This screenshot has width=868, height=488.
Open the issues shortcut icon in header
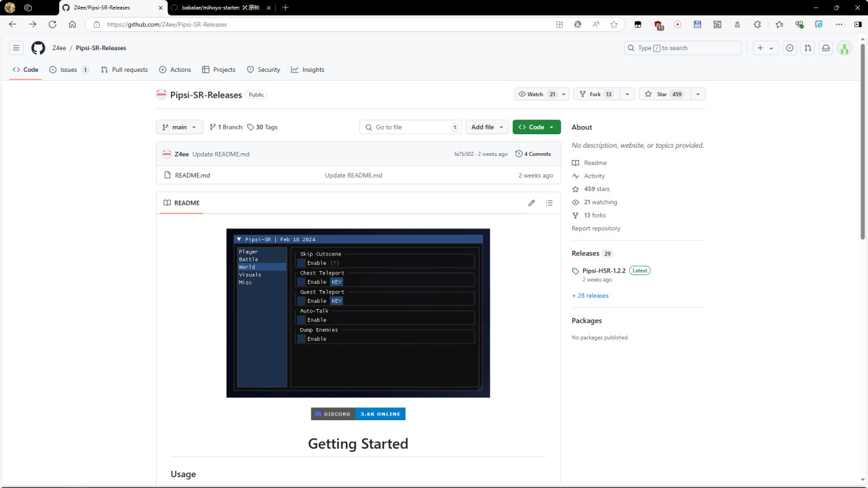(x=790, y=48)
